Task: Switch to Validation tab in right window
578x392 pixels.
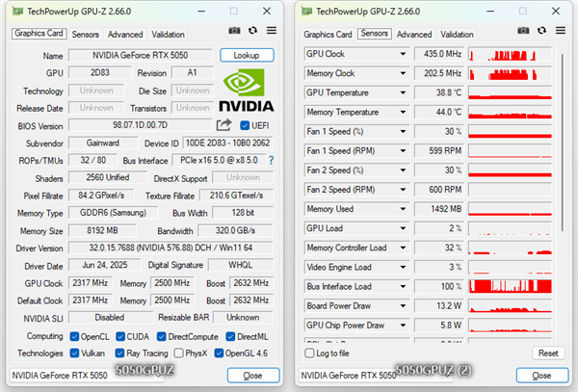Action: 457,35
